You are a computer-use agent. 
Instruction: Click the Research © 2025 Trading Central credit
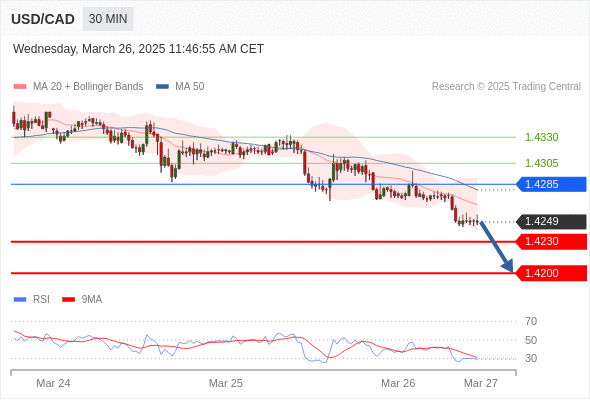tap(506, 87)
